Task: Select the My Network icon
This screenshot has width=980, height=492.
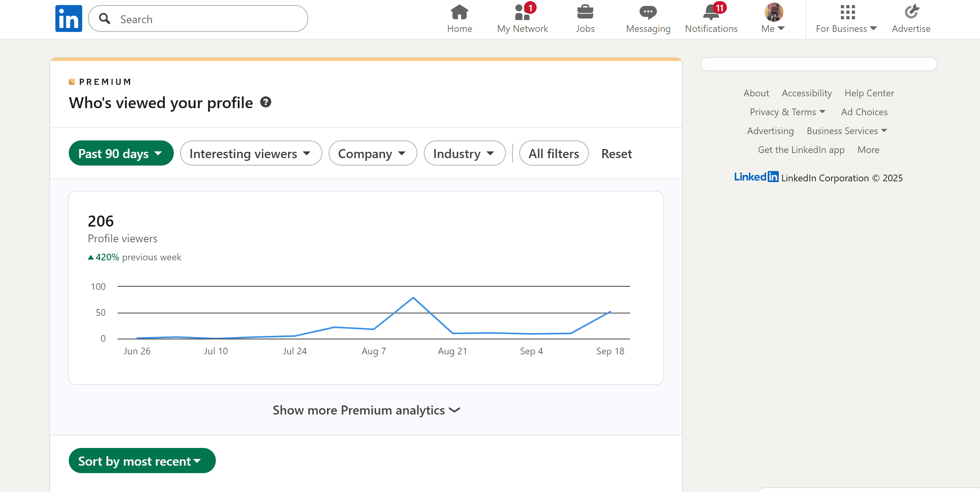Action: coord(522,13)
